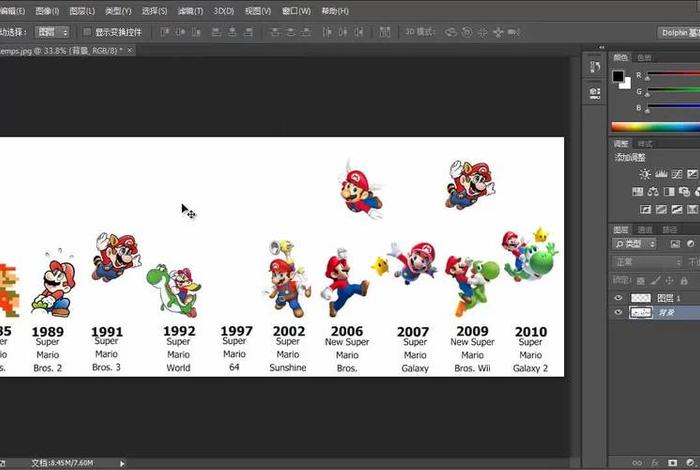
Task: Click the align top edges icon
Action: (x=165, y=32)
